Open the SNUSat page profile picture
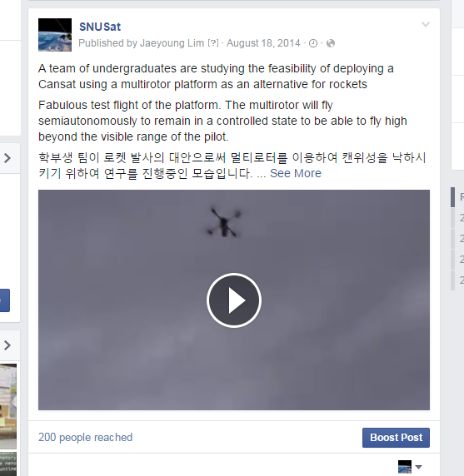464x476 pixels. coord(55,35)
